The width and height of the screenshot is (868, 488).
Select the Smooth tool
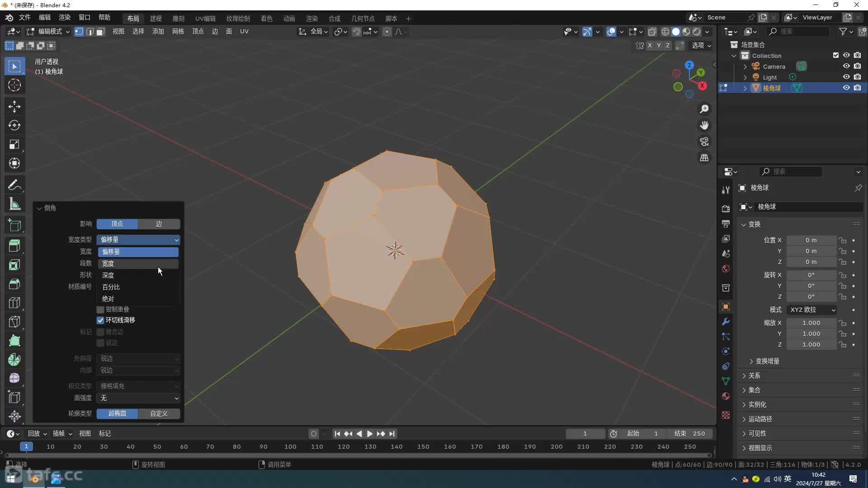[14, 378]
